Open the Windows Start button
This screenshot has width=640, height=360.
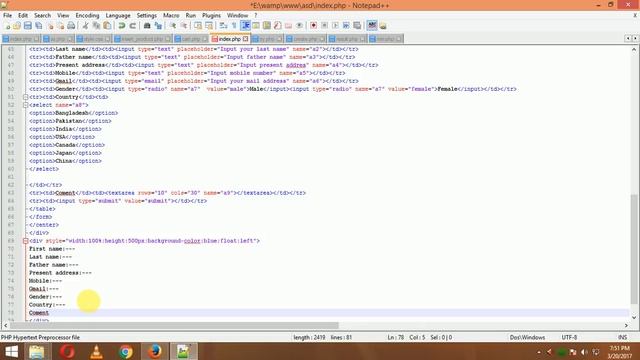click(11, 351)
